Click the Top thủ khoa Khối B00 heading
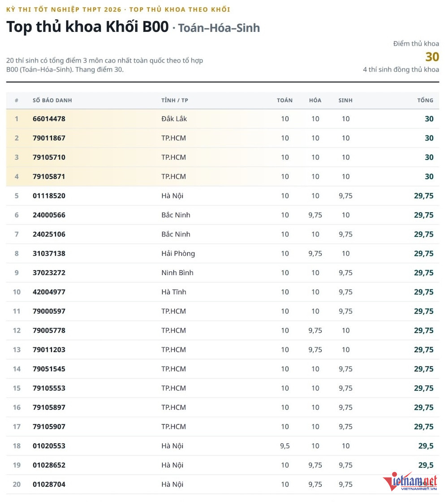The width and height of the screenshot is (448, 502). (88, 27)
